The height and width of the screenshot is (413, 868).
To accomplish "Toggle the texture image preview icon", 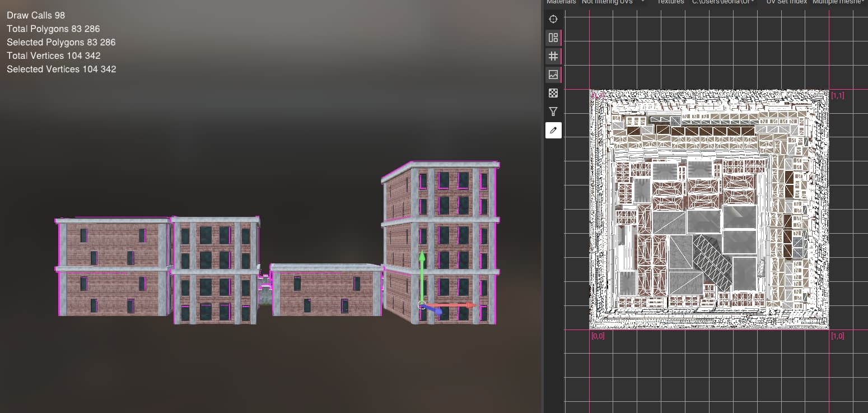I will pos(553,75).
